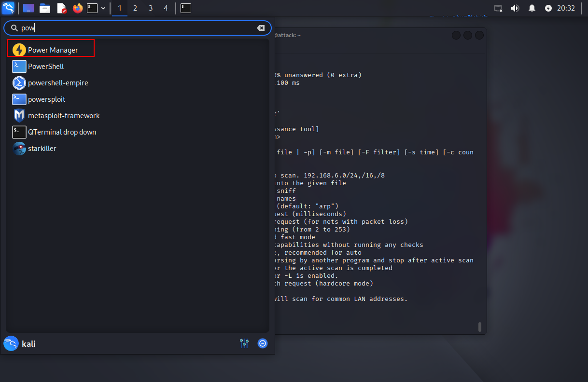Click terminal line 'request (hardcore mode)'

pyautogui.click(x=324, y=284)
